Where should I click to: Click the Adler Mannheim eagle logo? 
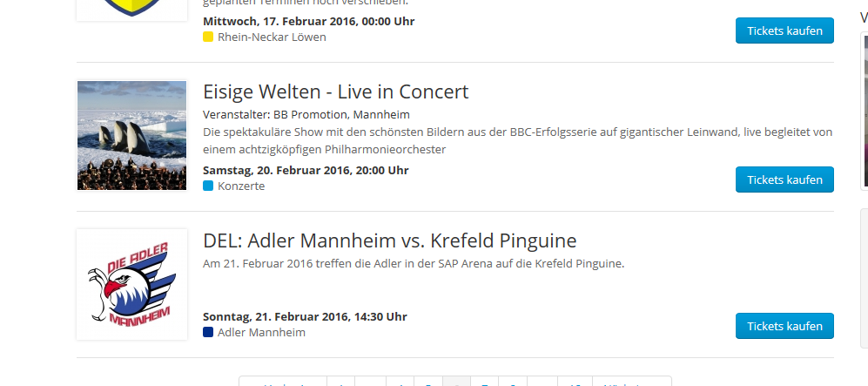pyautogui.click(x=132, y=284)
